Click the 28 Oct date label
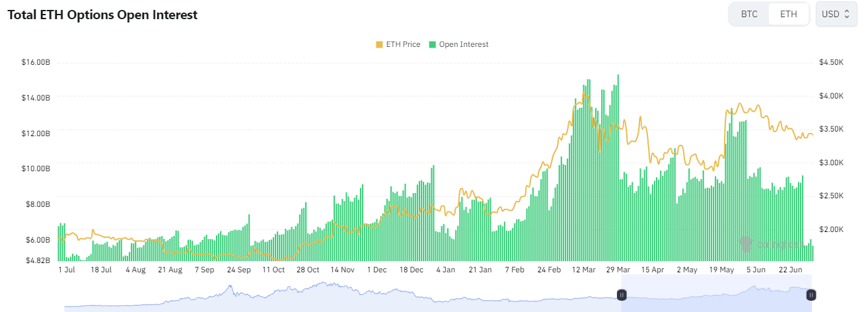This screenshot has height=312, width=868. [308, 270]
